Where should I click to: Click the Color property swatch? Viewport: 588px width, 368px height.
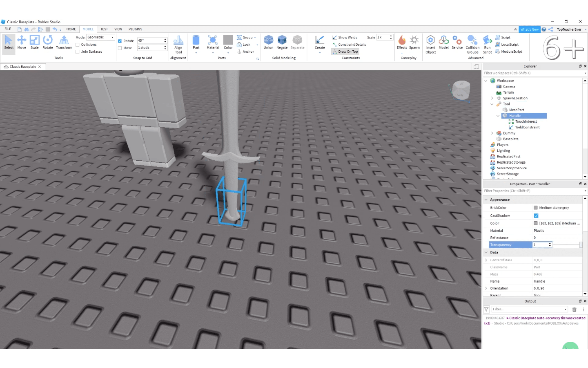pos(536,223)
